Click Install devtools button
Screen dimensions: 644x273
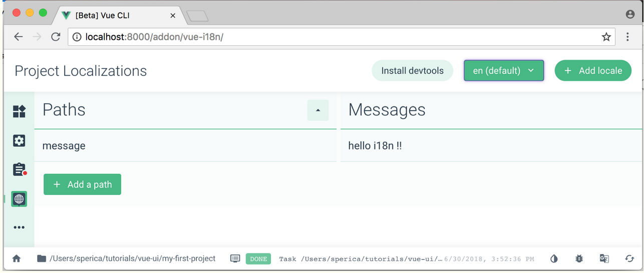(x=412, y=70)
